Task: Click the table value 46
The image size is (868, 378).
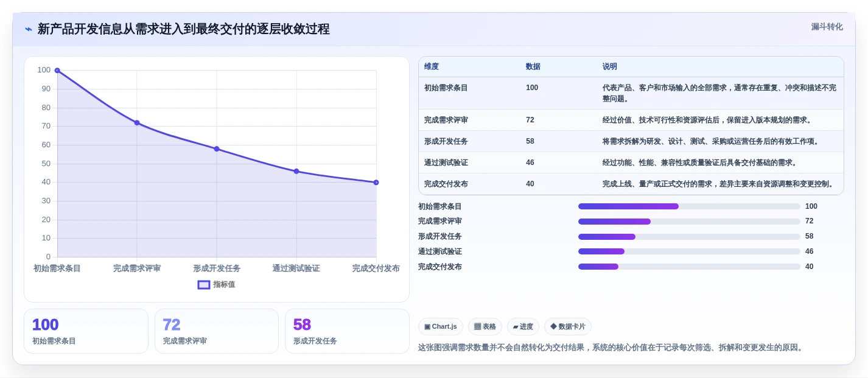Action: (x=530, y=163)
